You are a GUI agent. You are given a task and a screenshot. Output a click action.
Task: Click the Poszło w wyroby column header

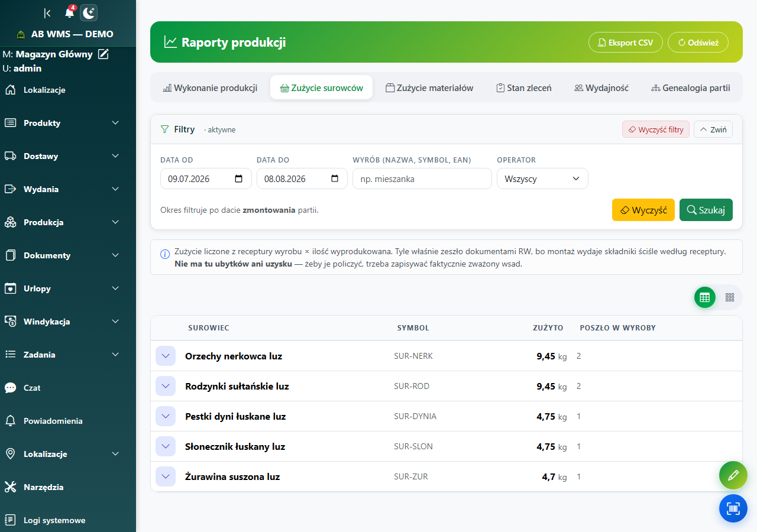(618, 327)
